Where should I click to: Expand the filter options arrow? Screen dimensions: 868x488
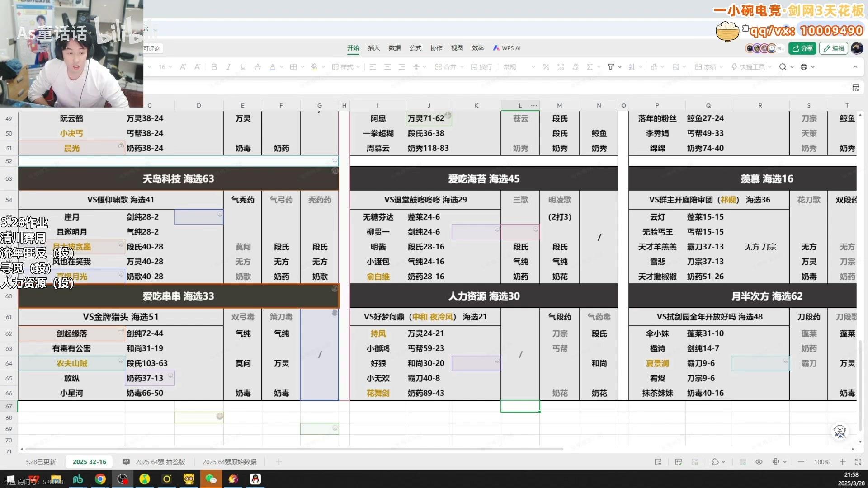pyautogui.click(x=620, y=67)
